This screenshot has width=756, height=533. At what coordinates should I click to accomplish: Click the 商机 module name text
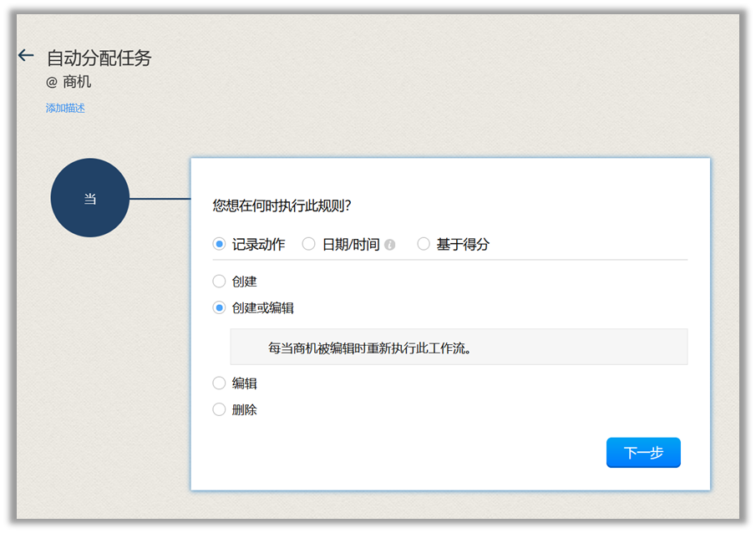(77, 83)
